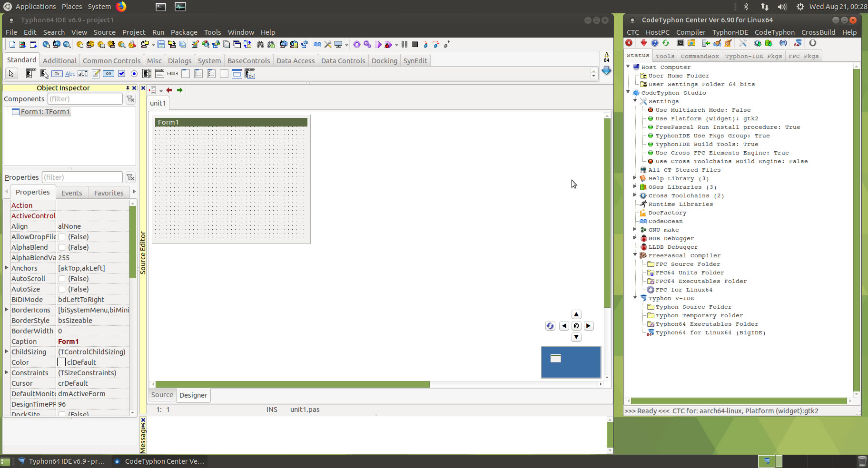Click the designer overview minimap thumbnail
Image resolution: width=868 pixels, height=468 pixels.
(x=571, y=362)
